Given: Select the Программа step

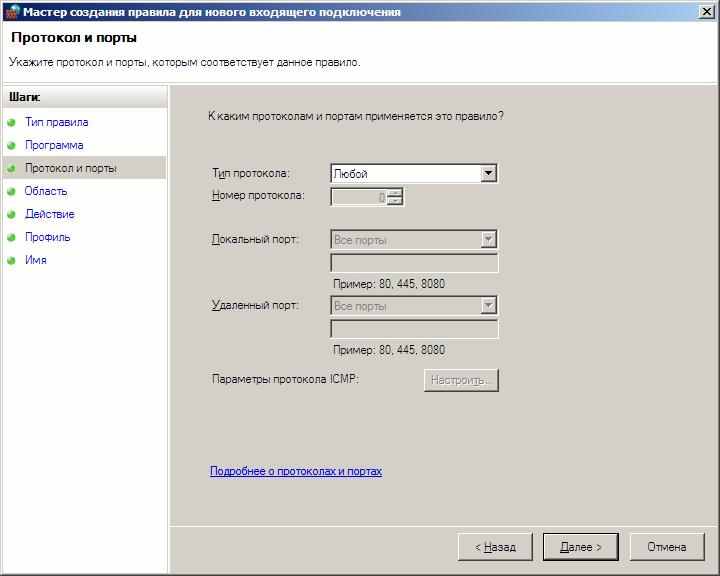Looking at the screenshot, I should point(54,145).
